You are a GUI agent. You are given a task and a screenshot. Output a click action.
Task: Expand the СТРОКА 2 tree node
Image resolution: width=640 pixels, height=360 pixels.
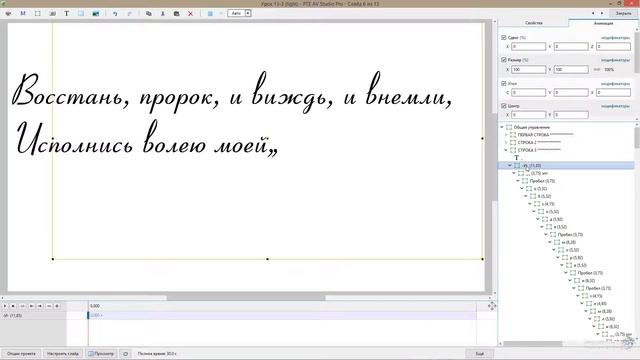[506, 142]
